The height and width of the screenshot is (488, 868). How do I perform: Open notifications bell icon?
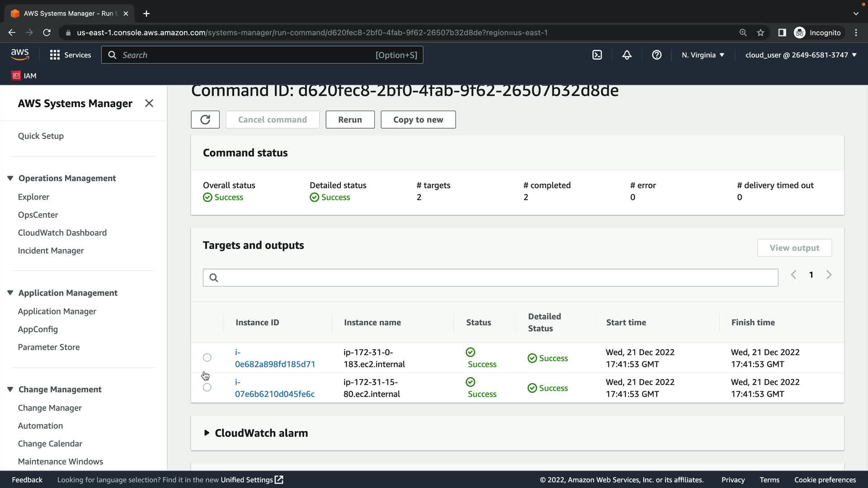pos(627,55)
